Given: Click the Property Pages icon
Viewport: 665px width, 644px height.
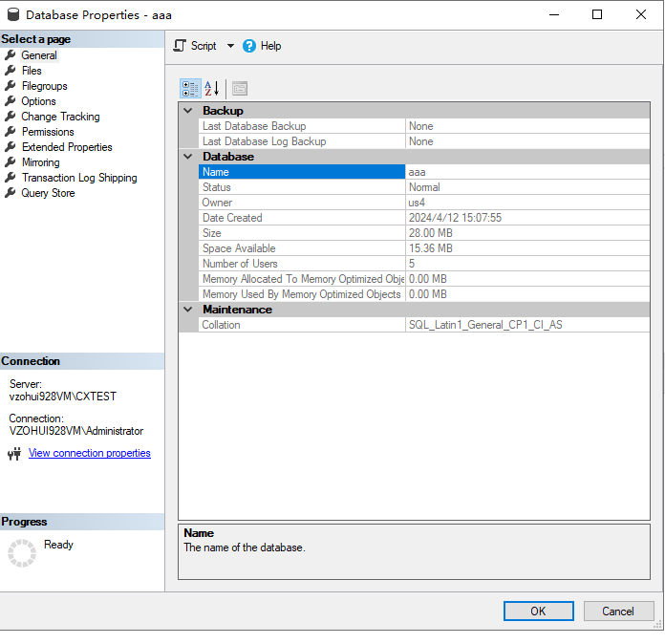Looking at the screenshot, I should coord(240,89).
